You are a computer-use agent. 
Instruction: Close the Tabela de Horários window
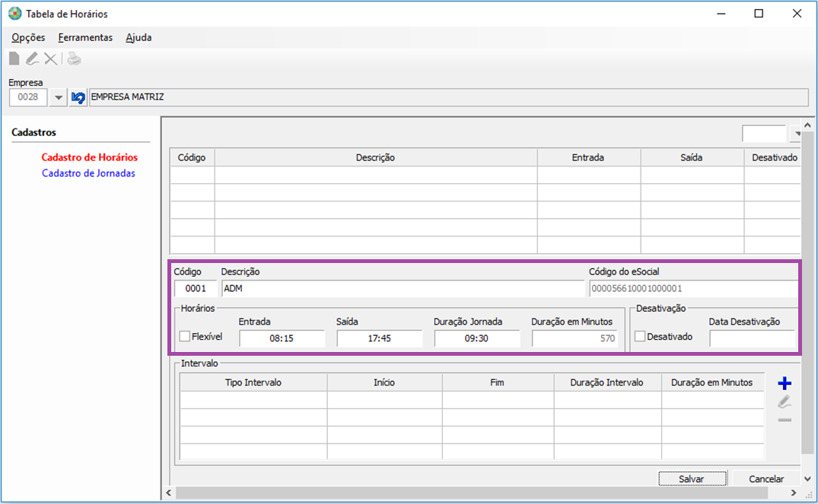pyautogui.click(x=797, y=14)
